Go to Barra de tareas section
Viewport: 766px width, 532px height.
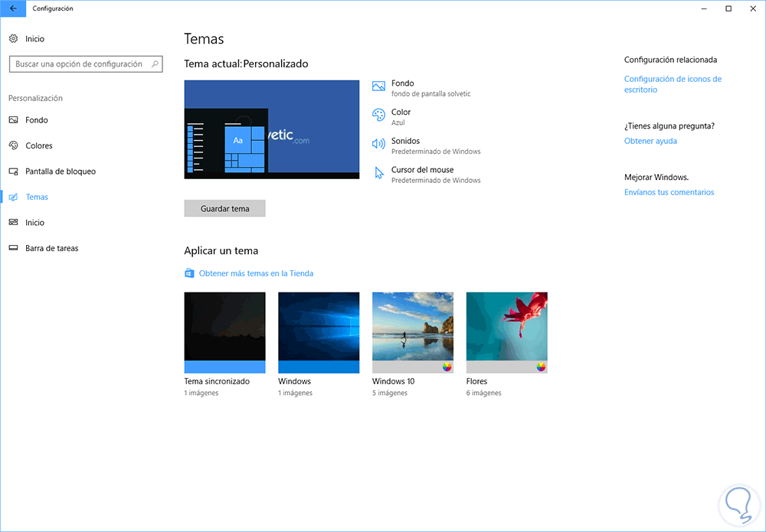pyautogui.click(x=52, y=248)
